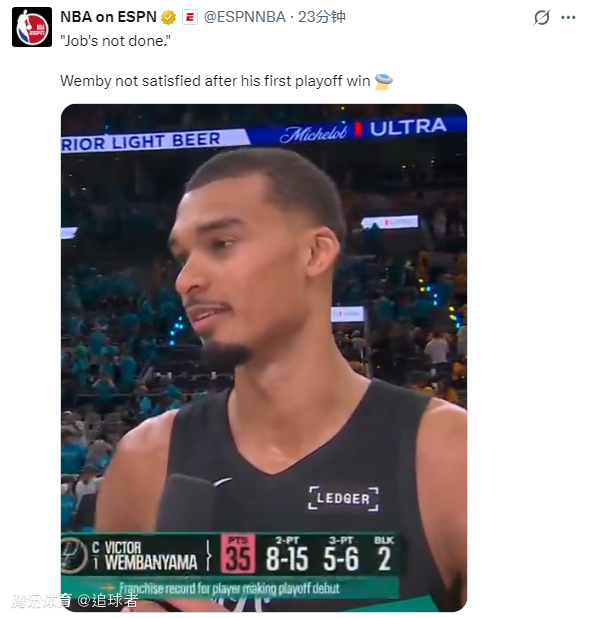
Task: Play the Wembanyama interview video
Action: point(264,358)
